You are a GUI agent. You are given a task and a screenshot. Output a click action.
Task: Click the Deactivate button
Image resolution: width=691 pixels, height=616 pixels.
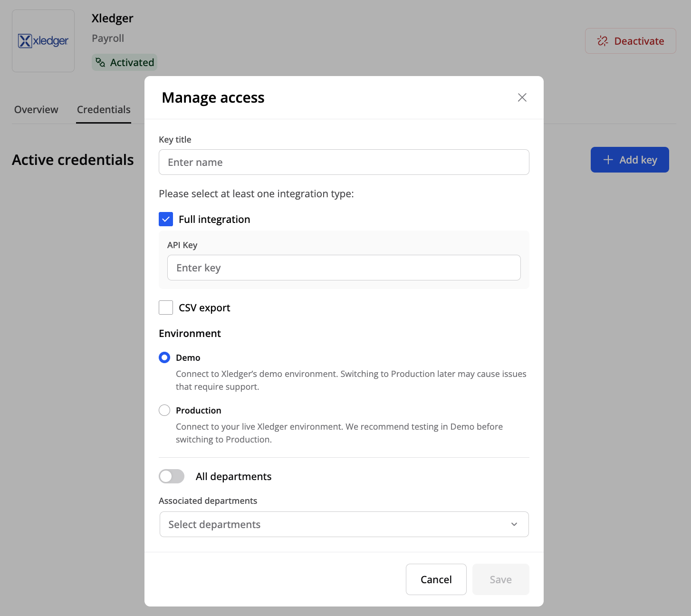pyautogui.click(x=630, y=41)
